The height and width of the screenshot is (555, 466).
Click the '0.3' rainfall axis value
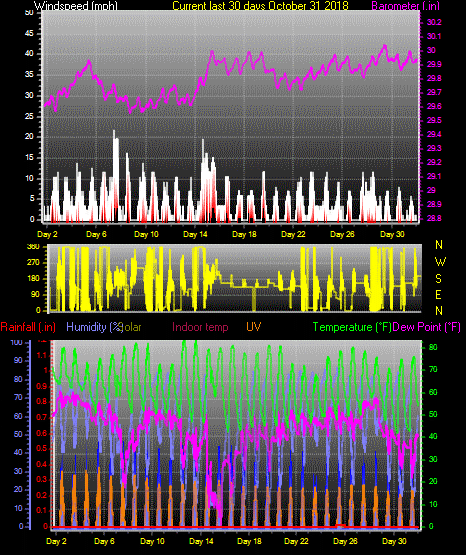[x=42, y=480]
